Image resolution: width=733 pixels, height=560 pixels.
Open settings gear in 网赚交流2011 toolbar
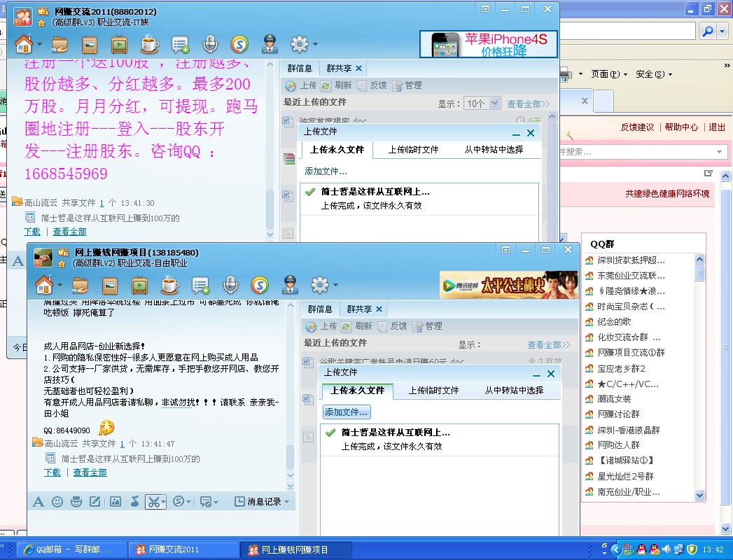click(x=299, y=44)
